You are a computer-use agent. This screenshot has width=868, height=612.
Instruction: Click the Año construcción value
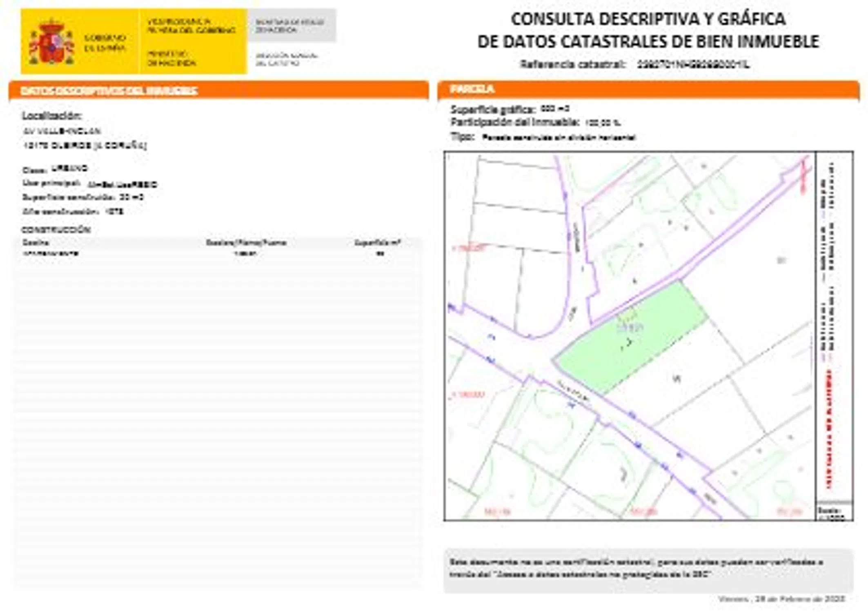[x=114, y=211]
